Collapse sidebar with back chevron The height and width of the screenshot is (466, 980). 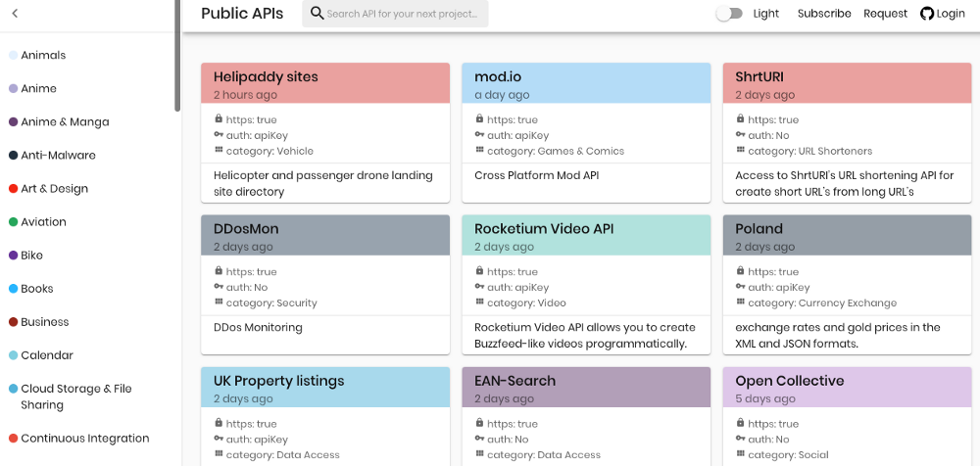(x=15, y=13)
